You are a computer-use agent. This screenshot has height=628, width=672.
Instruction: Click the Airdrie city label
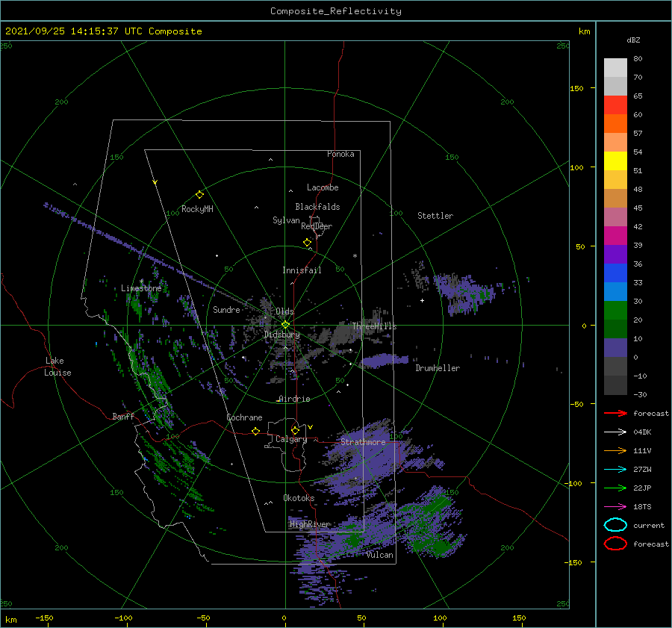(x=294, y=399)
